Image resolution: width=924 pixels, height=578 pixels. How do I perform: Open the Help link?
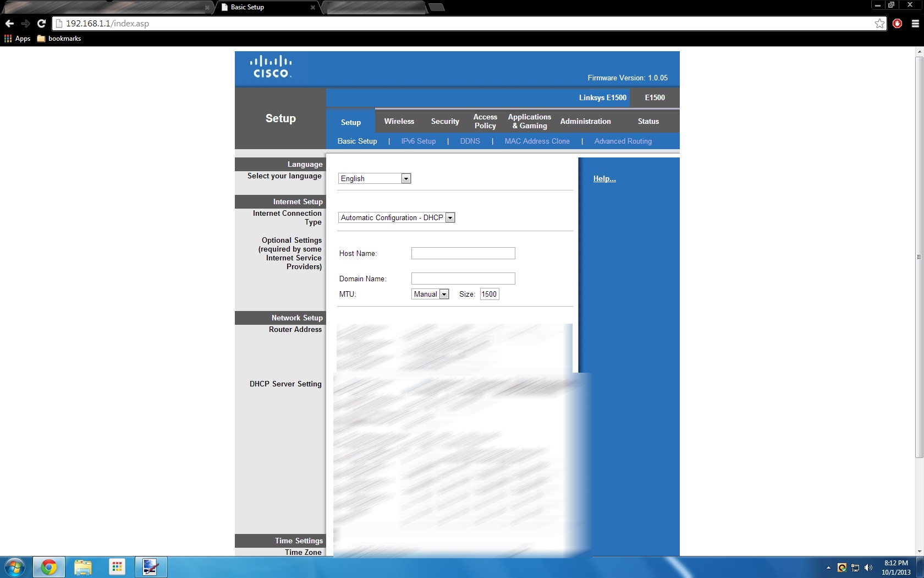pos(603,178)
